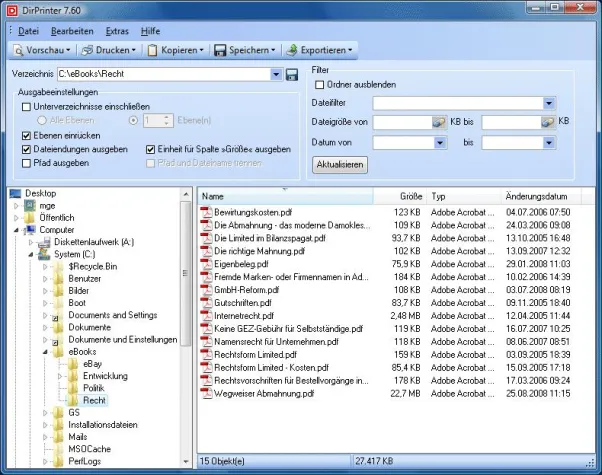Toggle 'Ebenen einrücken' checkbox
This screenshot has width=602, height=475.
(x=27, y=134)
